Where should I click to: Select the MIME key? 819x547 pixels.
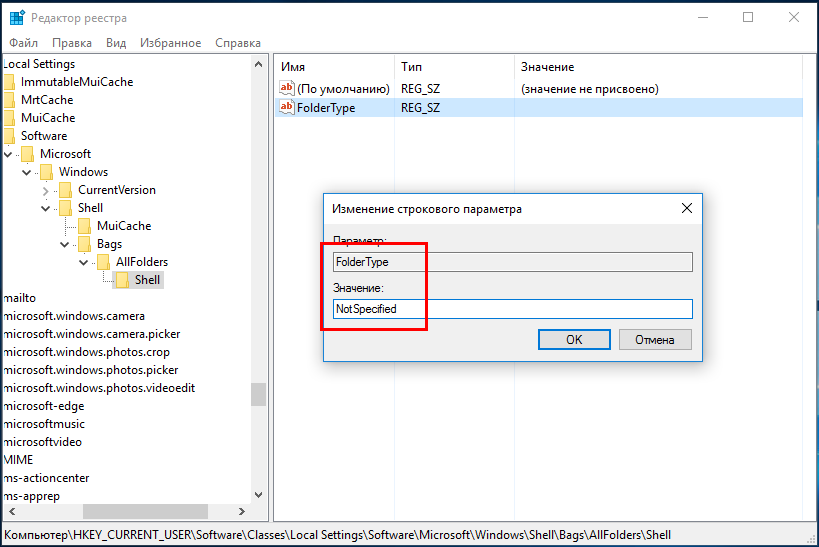(x=18, y=460)
